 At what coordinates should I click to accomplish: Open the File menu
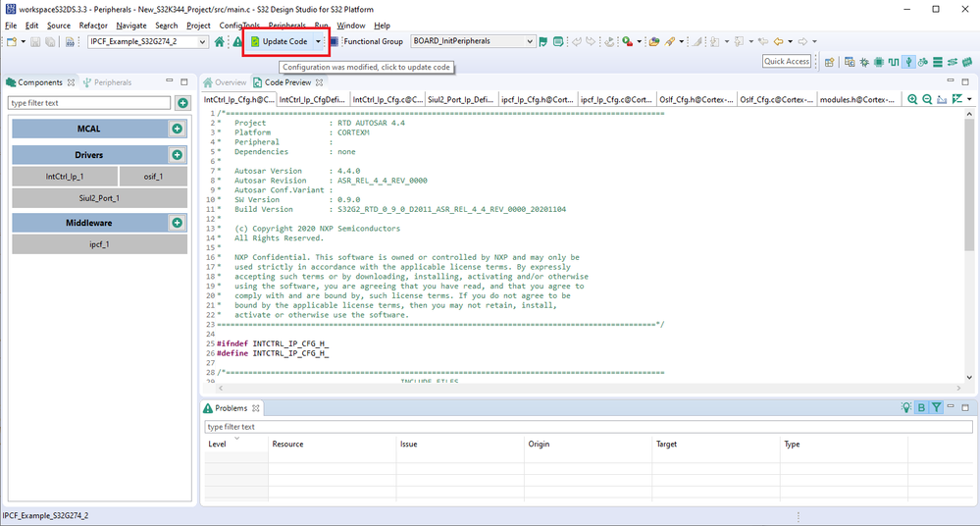[11, 26]
